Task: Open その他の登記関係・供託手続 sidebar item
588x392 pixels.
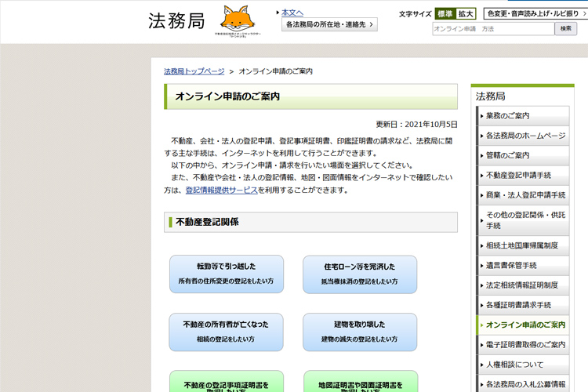Action: click(x=523, y=220)
